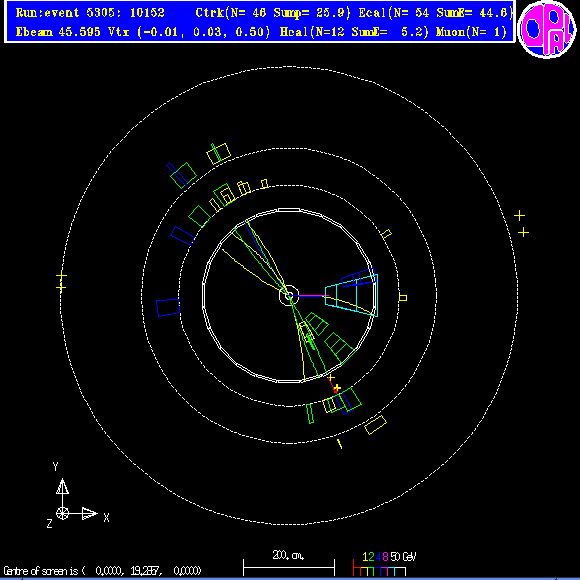Click the small yellow square right of detector

pyautogui.click(x=403, y=298)
